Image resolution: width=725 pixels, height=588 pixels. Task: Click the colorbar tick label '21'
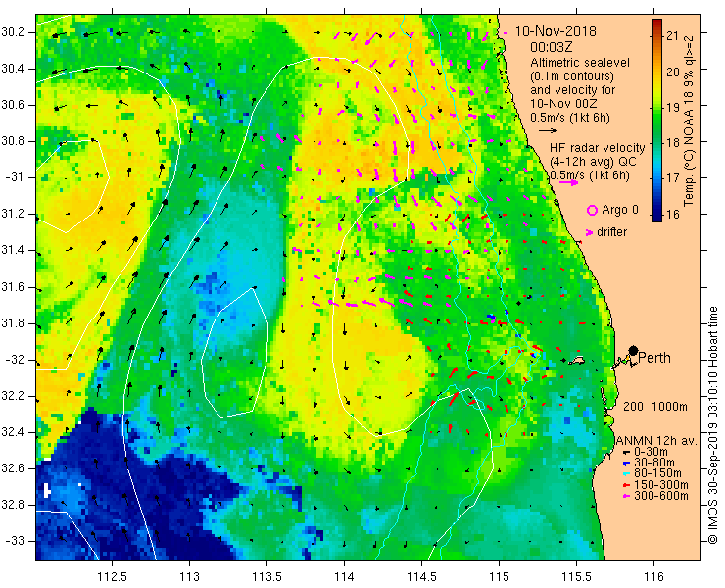[673, 36]
